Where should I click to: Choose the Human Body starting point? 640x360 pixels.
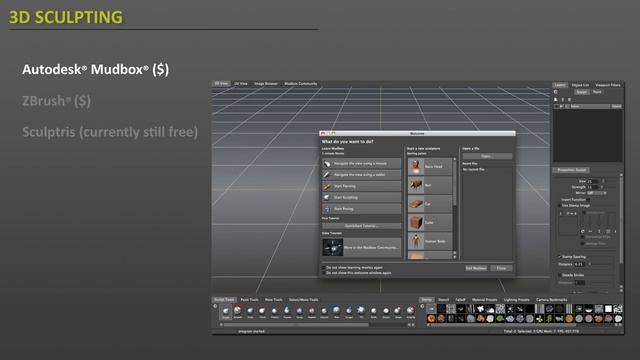pyautogui.click(x=430, y=241)
